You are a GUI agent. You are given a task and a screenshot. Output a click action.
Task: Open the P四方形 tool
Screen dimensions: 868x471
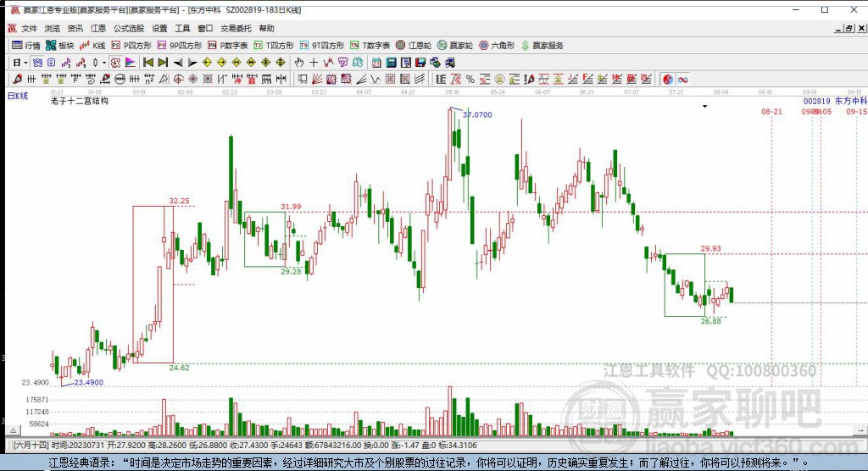coord(131,46)
